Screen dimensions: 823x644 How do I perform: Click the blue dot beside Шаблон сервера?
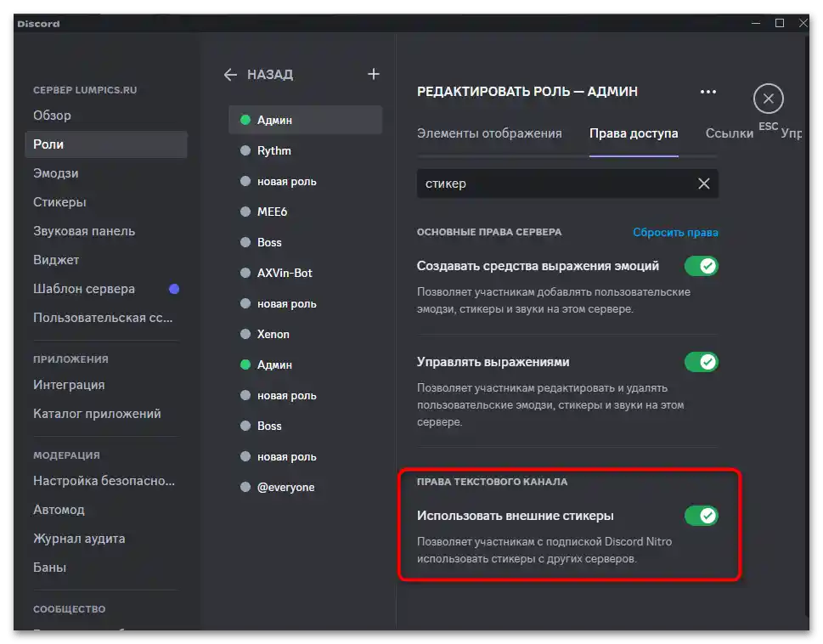tap(174, 289)
